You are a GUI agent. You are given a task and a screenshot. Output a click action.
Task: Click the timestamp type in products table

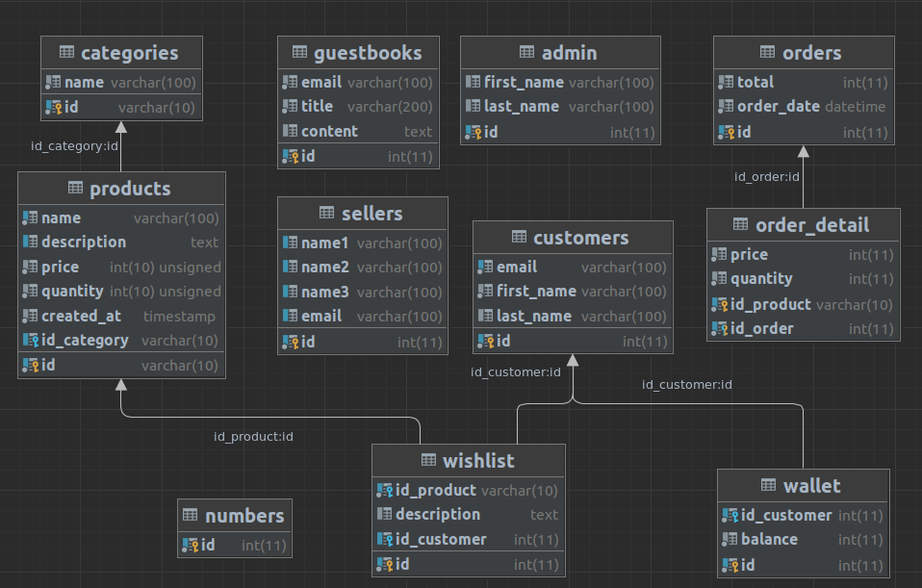(x=179, y=317)
